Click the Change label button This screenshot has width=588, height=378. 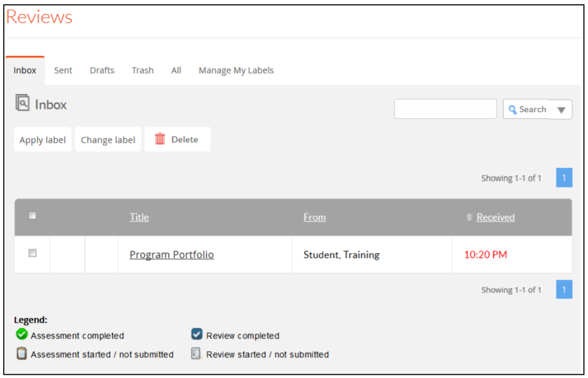tap(108, 139)
